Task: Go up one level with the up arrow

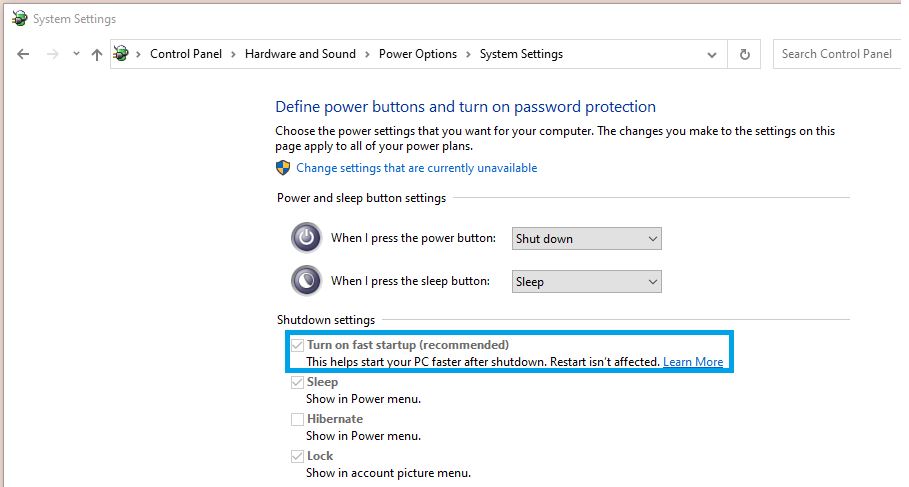Action: point(97,54)
